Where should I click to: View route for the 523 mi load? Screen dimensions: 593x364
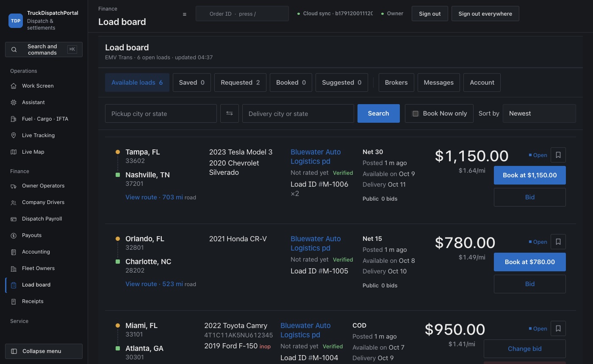point(154,284)
